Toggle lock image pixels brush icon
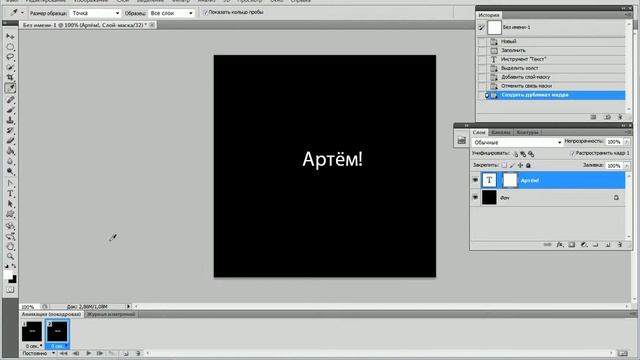The width and height of the screenshot is (640, 360). pyautogui.click(x=512, y=165)
